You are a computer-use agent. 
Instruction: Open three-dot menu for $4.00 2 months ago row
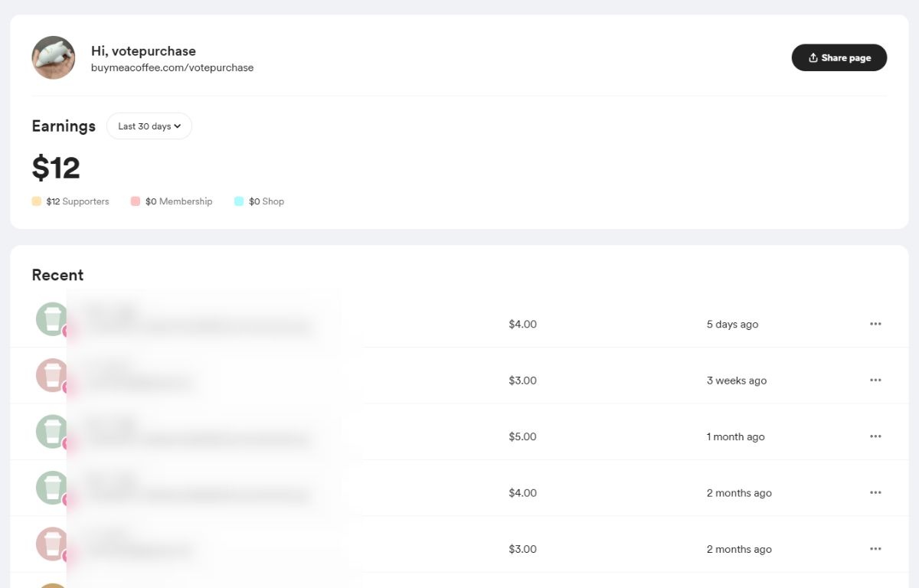point(875,493)
